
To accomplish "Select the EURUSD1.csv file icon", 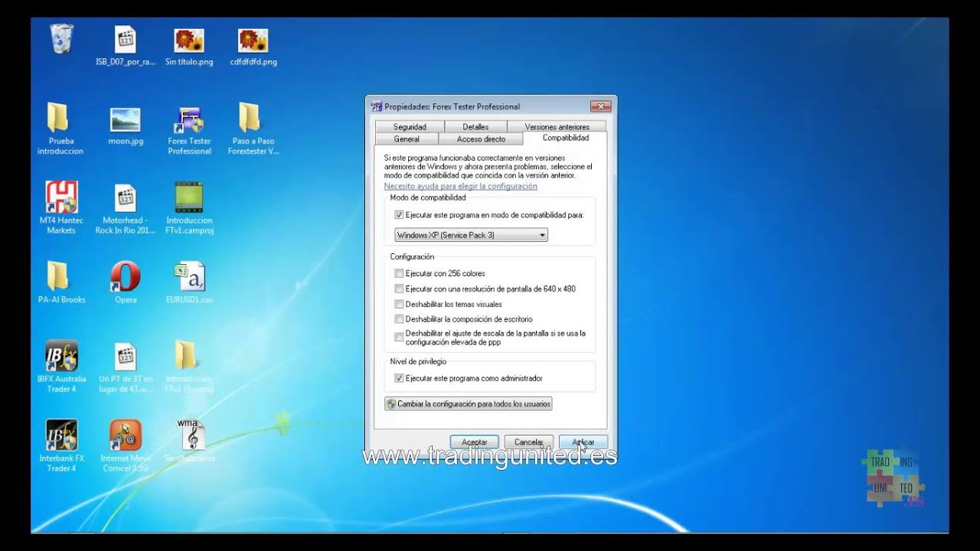I will [190, 276].
